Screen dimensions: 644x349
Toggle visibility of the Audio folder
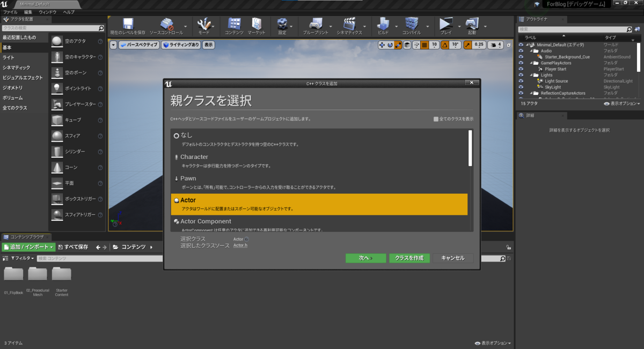tap(521, 51)
